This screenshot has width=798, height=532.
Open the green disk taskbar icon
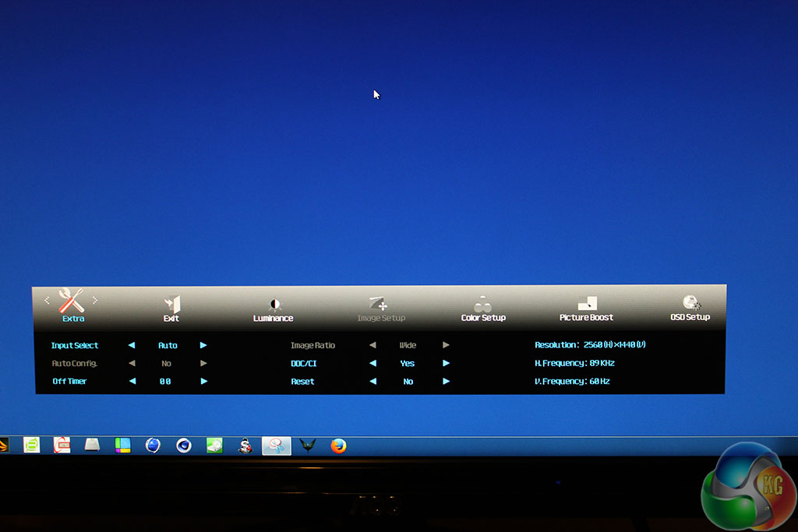[x=214, y=446]
